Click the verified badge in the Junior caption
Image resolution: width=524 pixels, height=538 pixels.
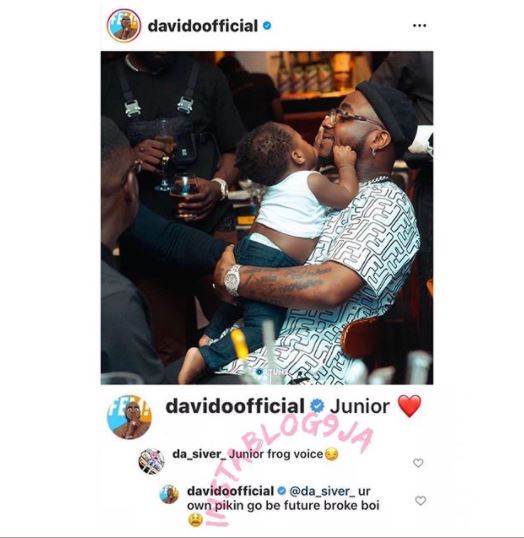(x=317, y=406)
